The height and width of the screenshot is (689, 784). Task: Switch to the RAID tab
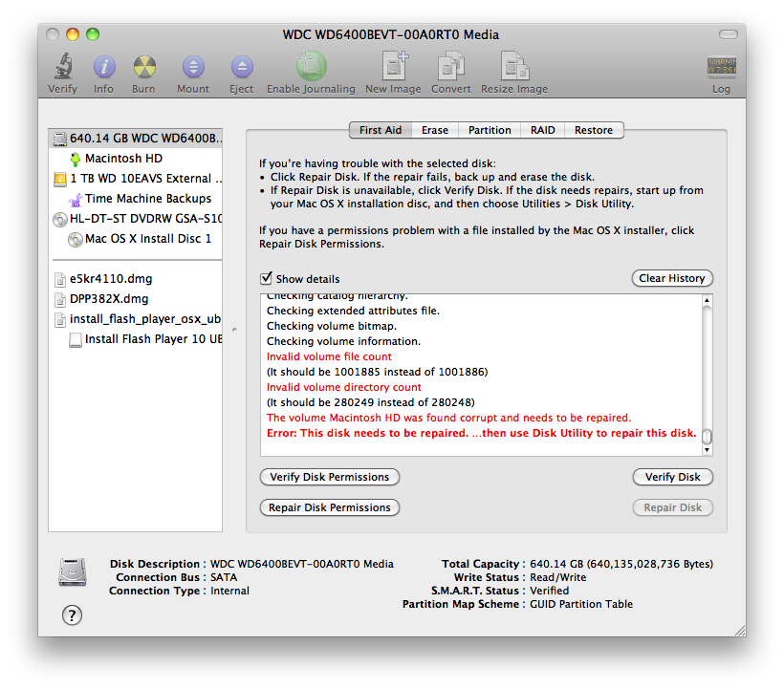[x=542, y=130]
